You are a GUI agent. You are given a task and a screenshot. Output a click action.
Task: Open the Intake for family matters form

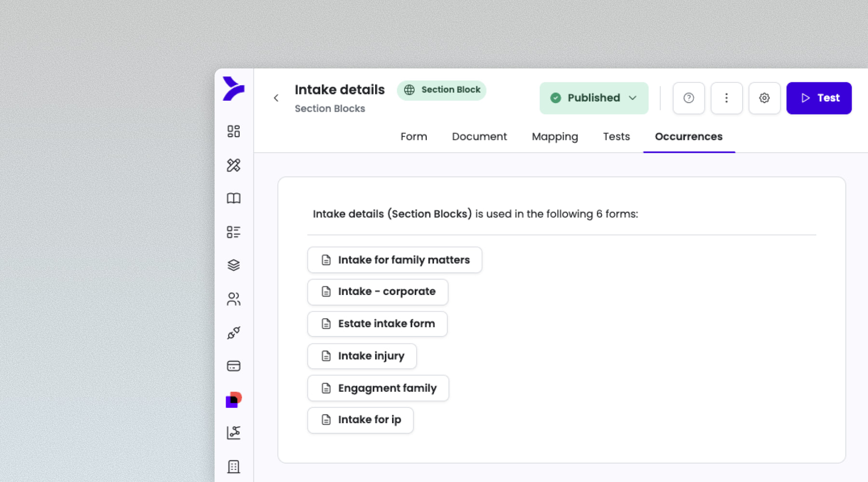pos(394,260)
